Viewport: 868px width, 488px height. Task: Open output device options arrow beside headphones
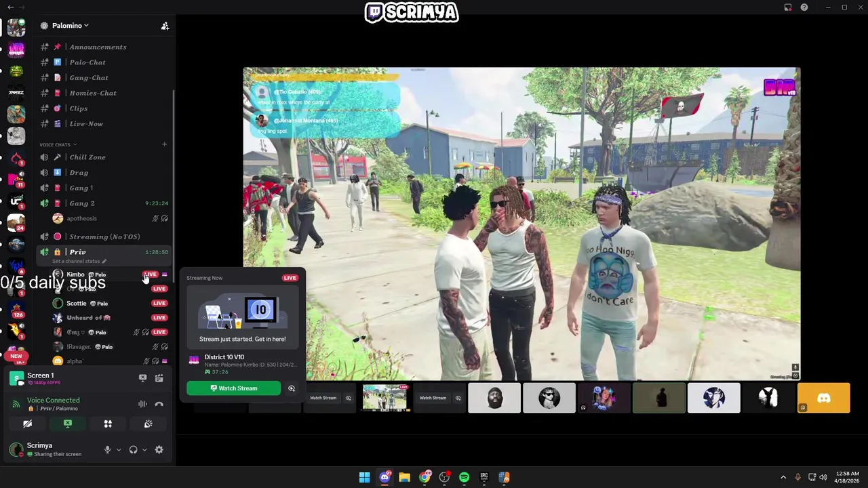click(144, 449)
